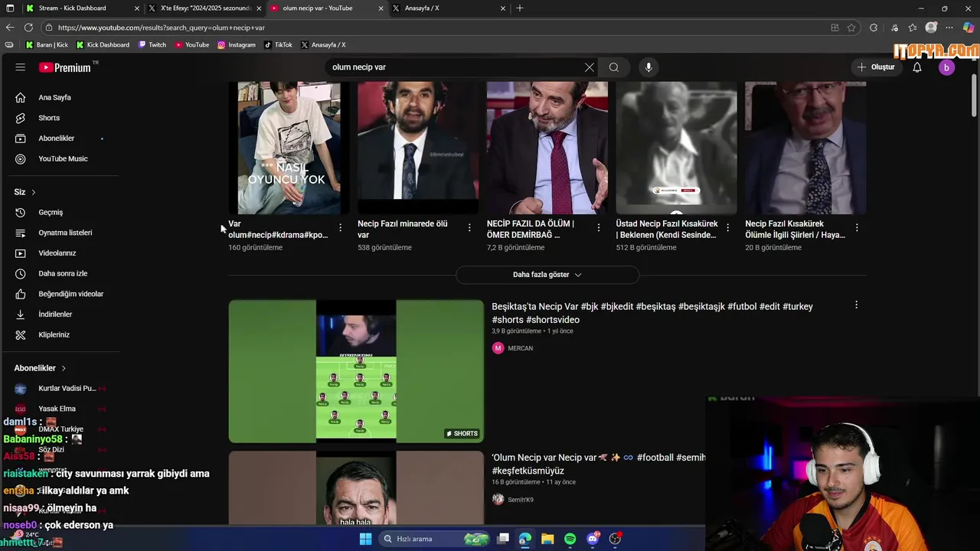Open Discord from the taskbar

[x=593, y=539]
